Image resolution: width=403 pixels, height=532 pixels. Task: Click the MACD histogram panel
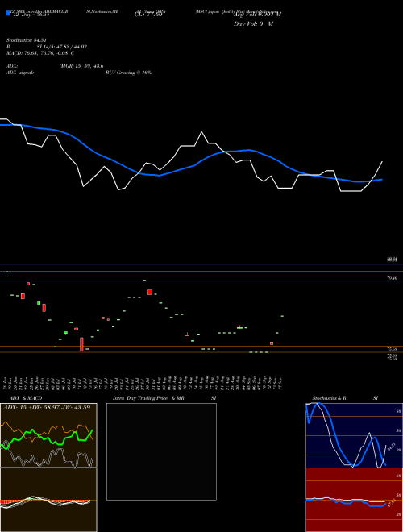click(x=48, y=500)
